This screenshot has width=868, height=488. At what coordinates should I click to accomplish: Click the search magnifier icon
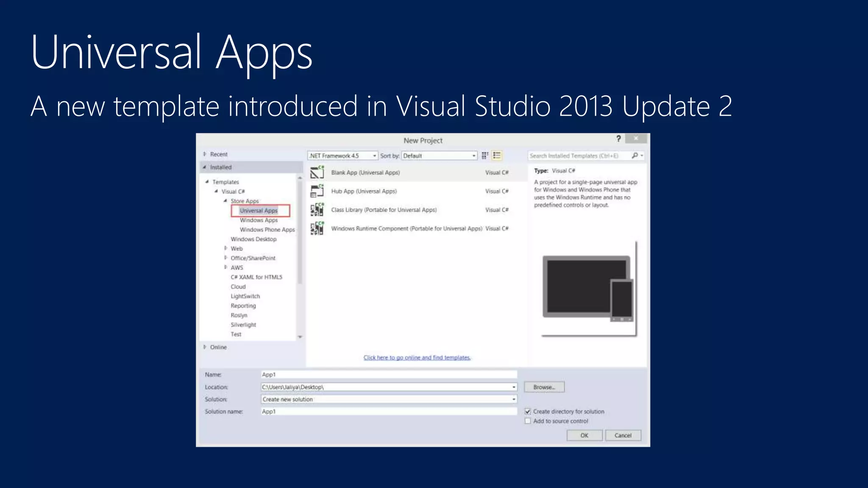point(635,155)
